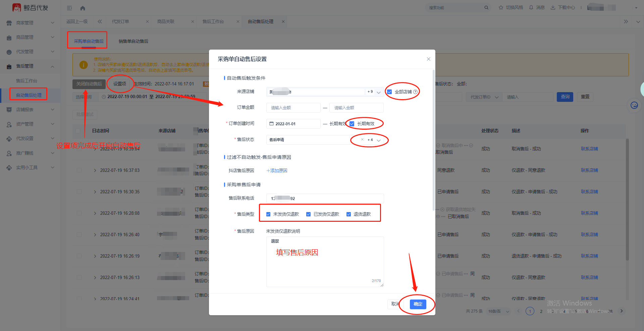Click the 资产管理 sidebar icon
Viewport: 644px width, 331px height.
(9, 124)
